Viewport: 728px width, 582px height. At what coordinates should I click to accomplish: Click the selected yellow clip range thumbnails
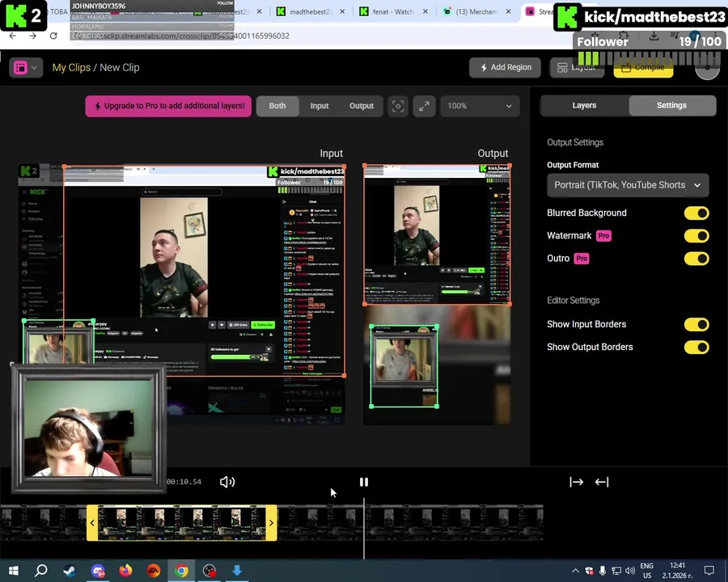(x=181, y=523)
